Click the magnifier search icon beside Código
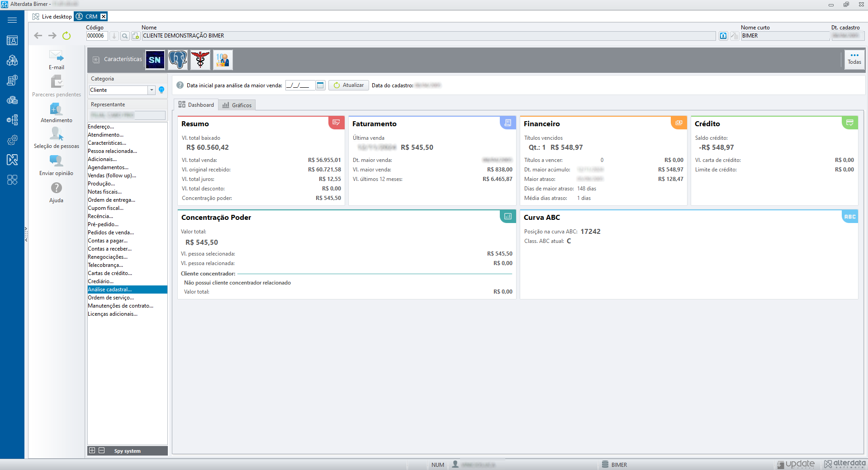This screenshot has height=470, width=868. (125, 36)
